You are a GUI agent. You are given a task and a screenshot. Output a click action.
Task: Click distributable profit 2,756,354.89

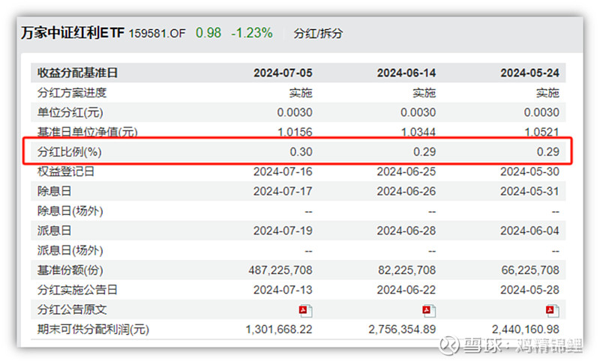coord(402,330)
